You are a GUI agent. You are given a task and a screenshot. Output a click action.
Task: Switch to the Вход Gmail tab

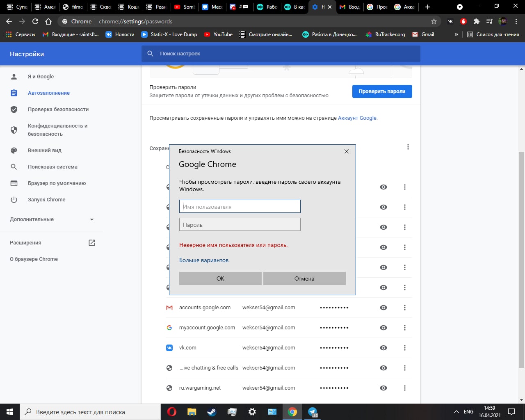coord(350,7)
